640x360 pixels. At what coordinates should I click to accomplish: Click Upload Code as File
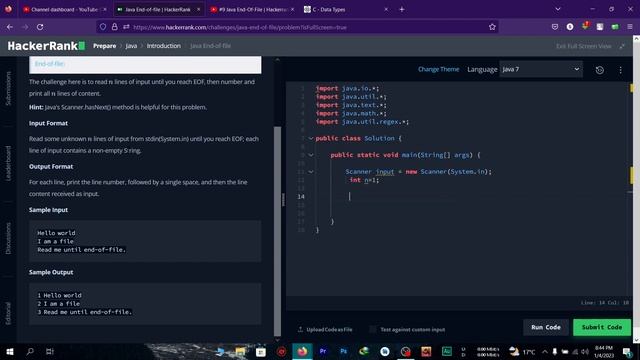(325, 329)
